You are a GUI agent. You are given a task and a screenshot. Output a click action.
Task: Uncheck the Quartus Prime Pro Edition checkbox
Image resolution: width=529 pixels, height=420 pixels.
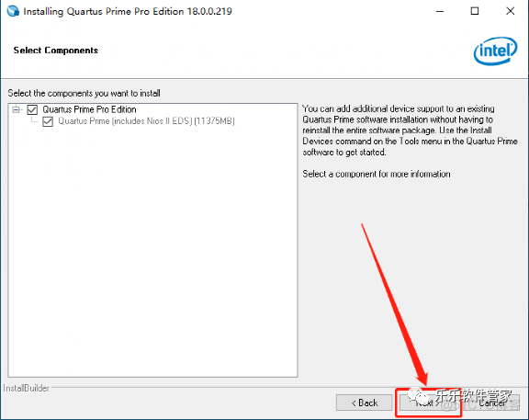(32, 109)
